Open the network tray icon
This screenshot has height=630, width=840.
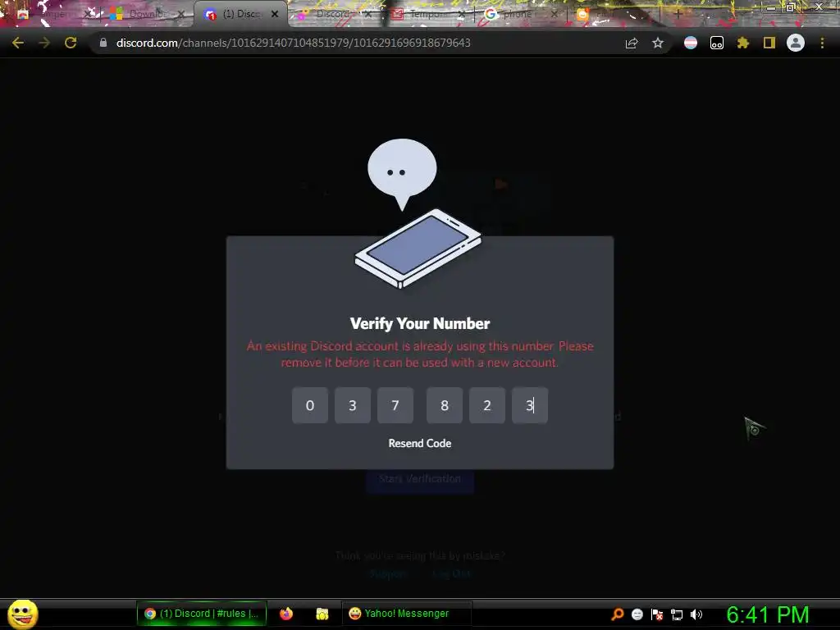tap(677, 614)
